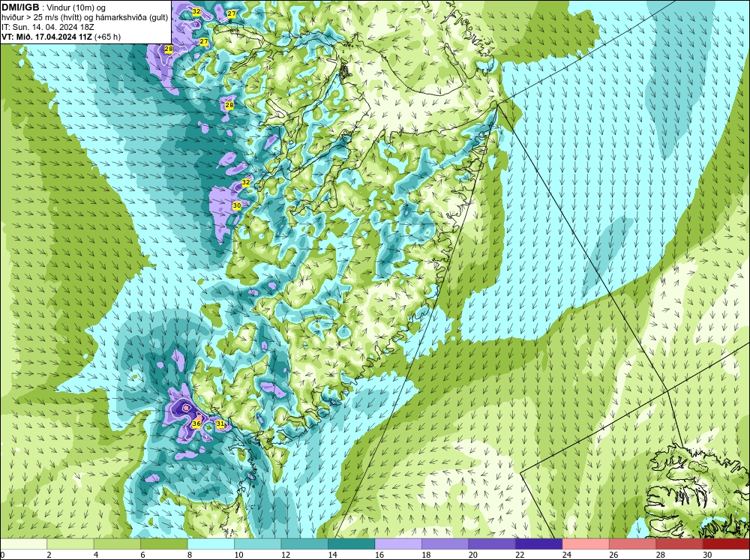Click the valid time 'VT: Mið. 17.04.2024 11Z'

coord(46,36)
